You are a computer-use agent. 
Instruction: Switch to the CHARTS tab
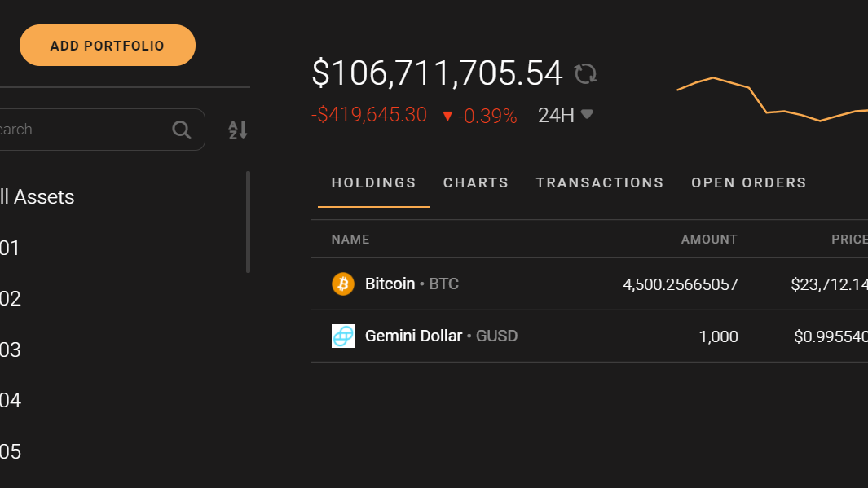tap(476, 182)
